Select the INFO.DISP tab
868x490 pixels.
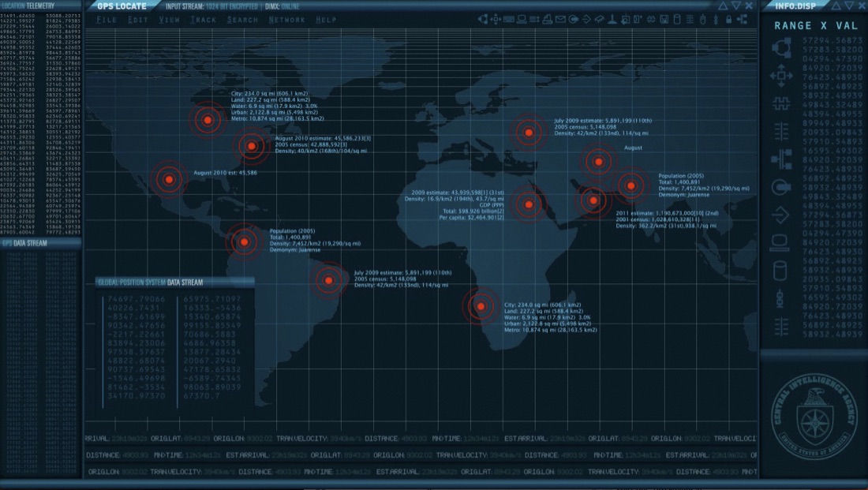point(795,6)
